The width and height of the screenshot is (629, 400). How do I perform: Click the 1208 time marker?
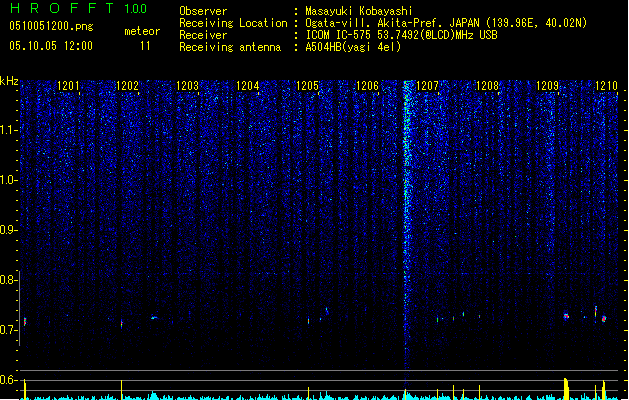point(487,86)
